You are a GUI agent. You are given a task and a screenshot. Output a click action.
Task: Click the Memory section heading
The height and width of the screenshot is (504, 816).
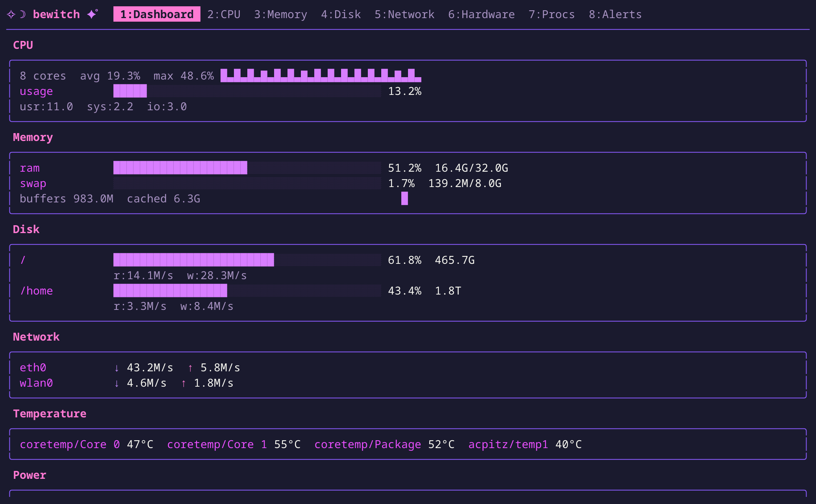[33, 137]
